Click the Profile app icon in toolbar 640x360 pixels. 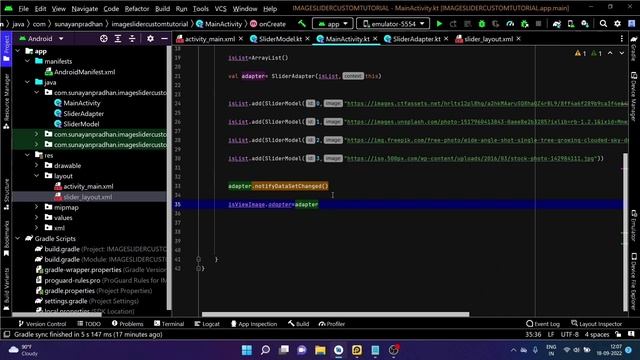coord(510,24)
